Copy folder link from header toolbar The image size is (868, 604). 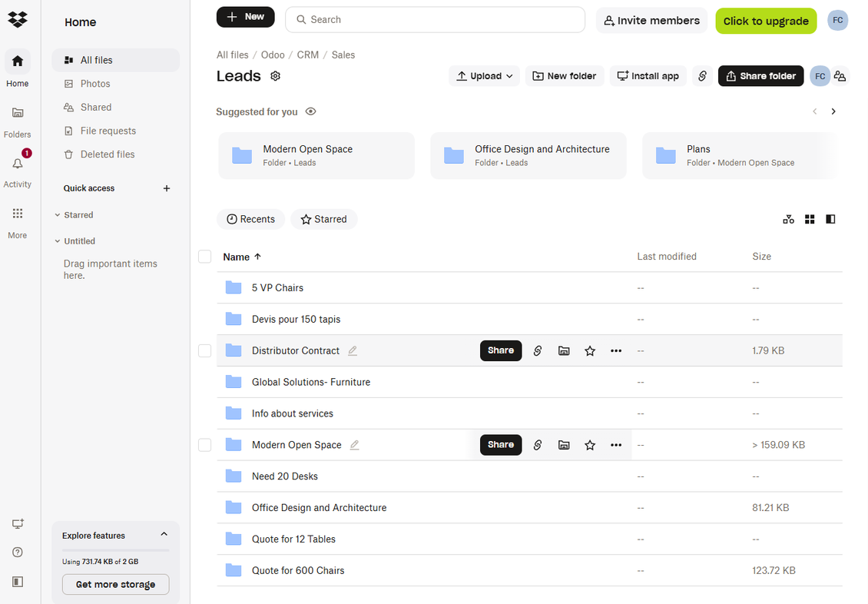click(702, 76)
